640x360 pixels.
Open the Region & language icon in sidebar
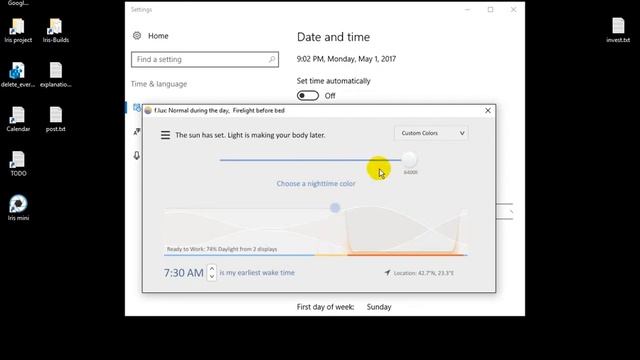[137, 132]
